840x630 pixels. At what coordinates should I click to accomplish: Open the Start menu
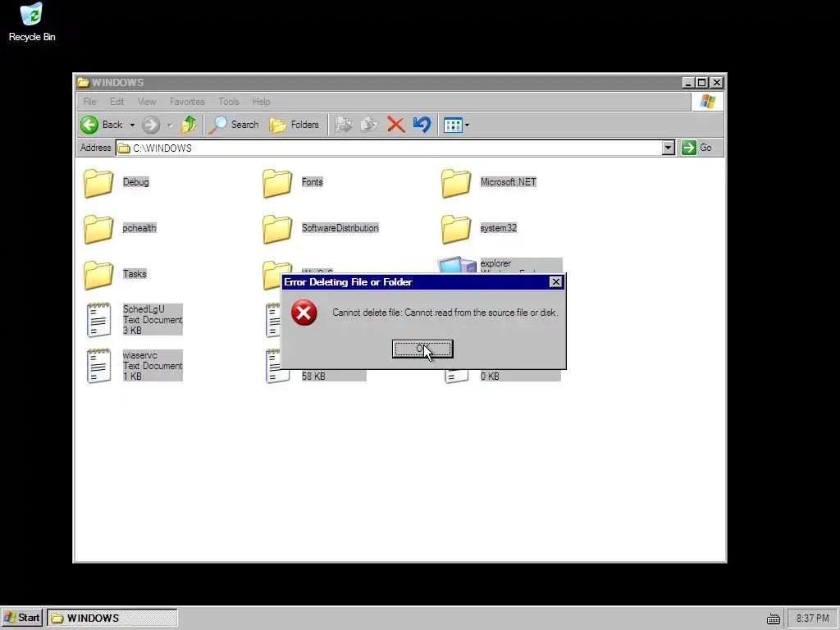pos(22,618)
